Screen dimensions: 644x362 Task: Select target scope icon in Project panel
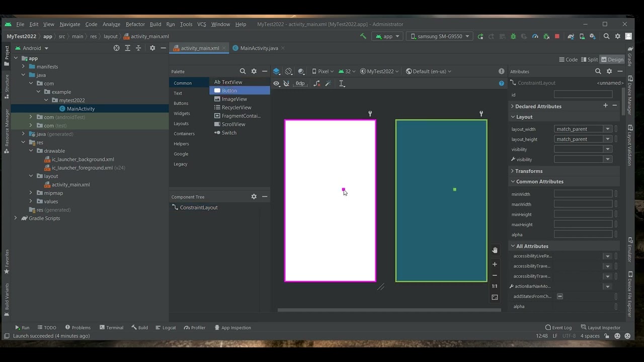coord(117,48)
